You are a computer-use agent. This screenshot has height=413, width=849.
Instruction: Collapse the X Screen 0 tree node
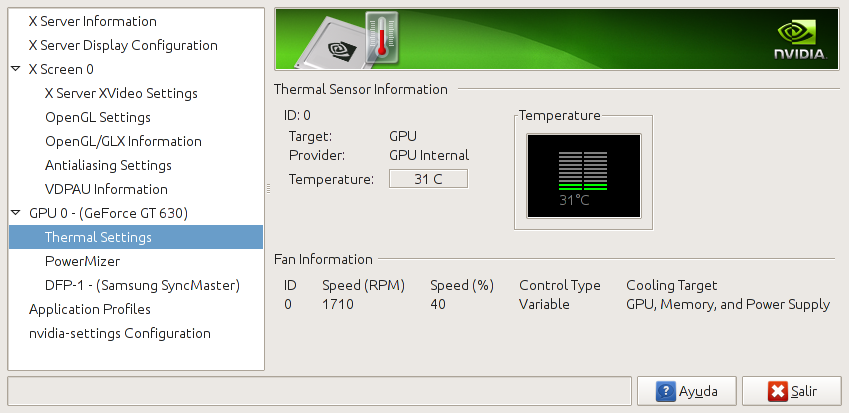pyautogui.click(x=15, y=69)
